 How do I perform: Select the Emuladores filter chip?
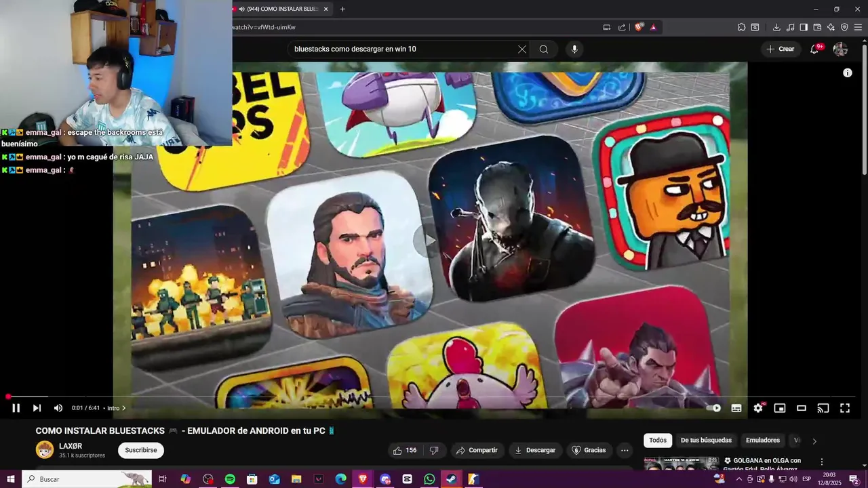[763, 441]
